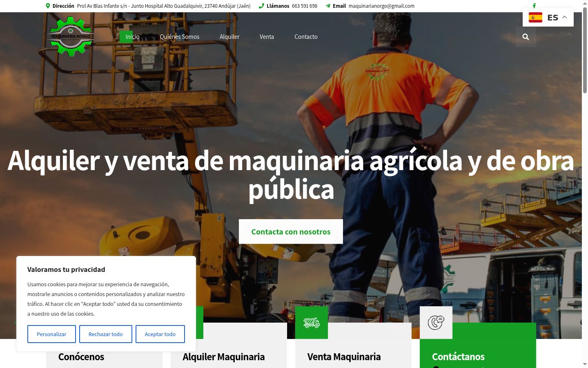Open the Contacto menu item

(306, 37)
